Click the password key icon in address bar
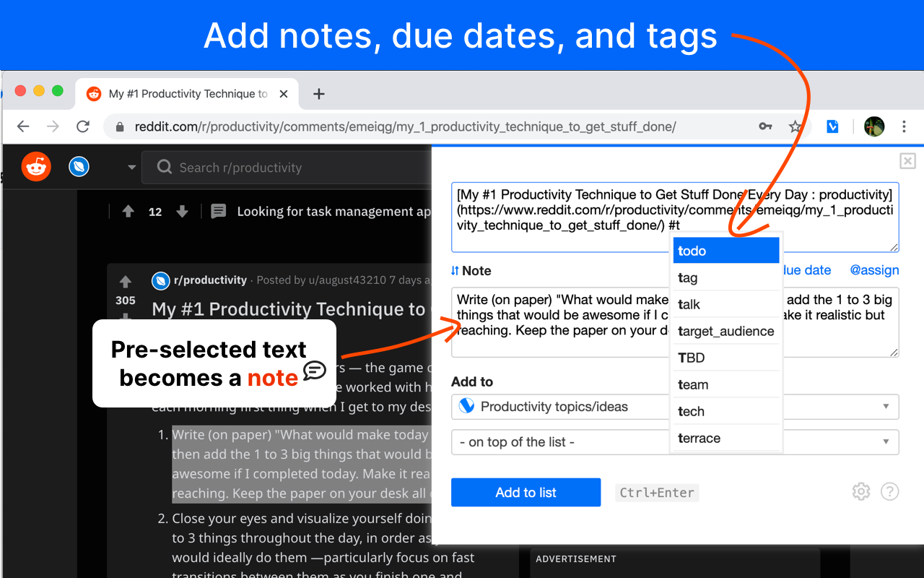Screen dimensions: 924x578 pyautogui.click(x=765, y=126)
